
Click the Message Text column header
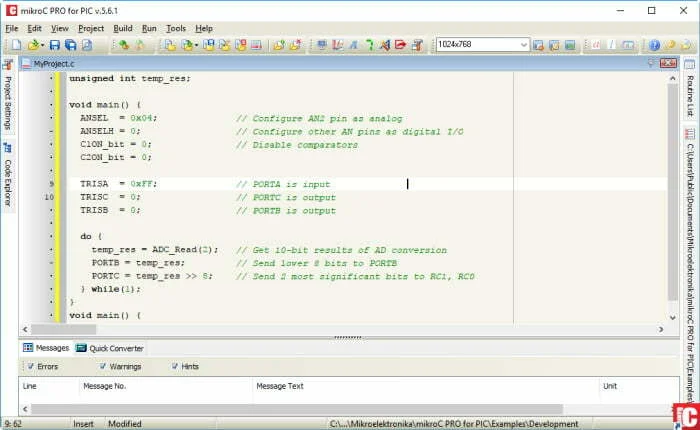(x=279, y=386)
